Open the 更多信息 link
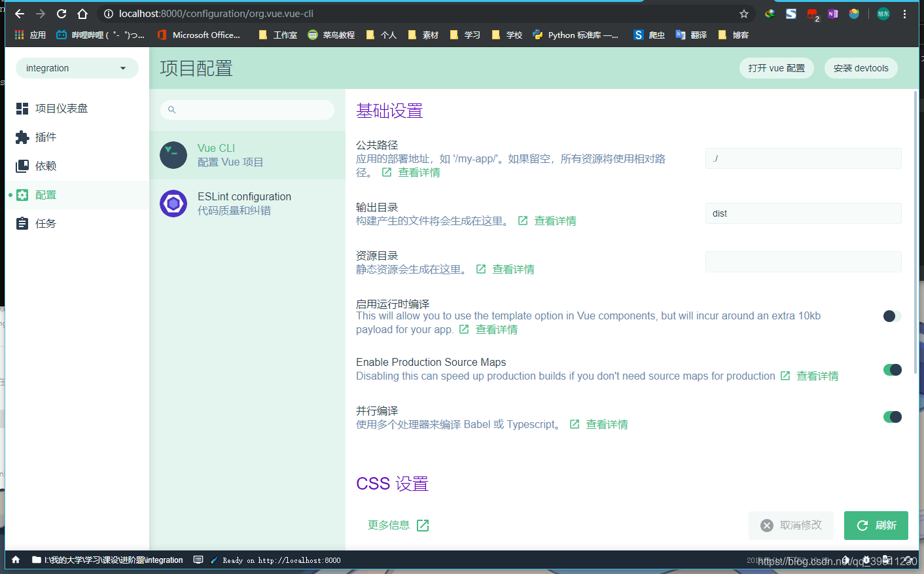924x574 pixels. point(399,526)
